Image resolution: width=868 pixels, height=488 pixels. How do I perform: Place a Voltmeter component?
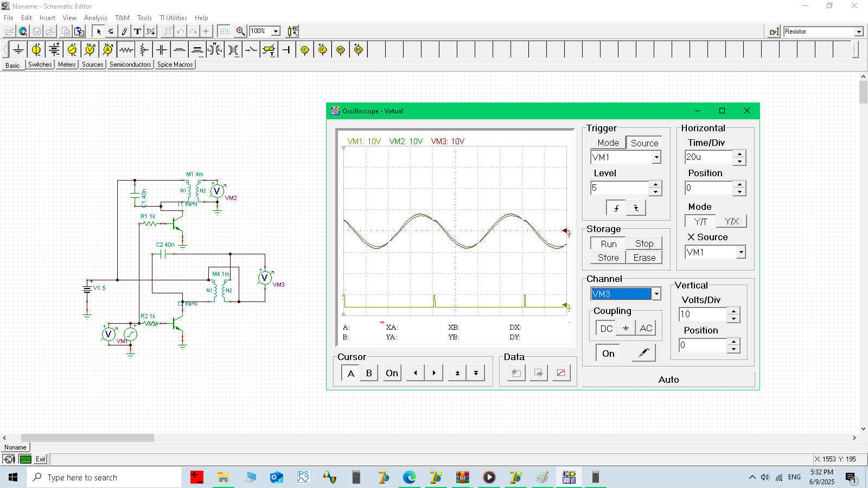[90, 50]
